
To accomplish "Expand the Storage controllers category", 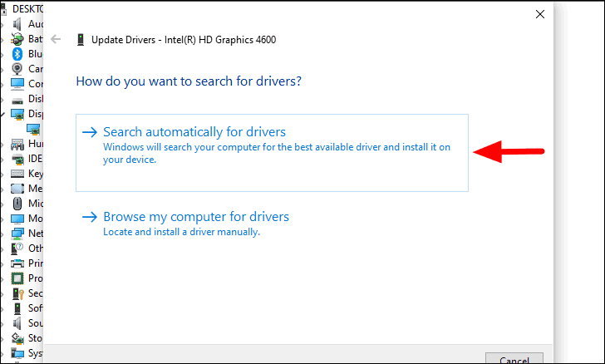I will pos(2,340).
